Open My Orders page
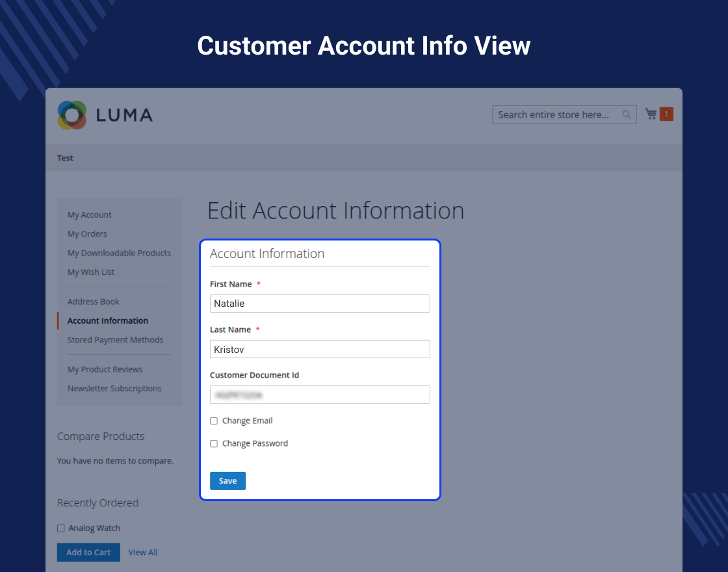728x572 pixels. point(87,234)
